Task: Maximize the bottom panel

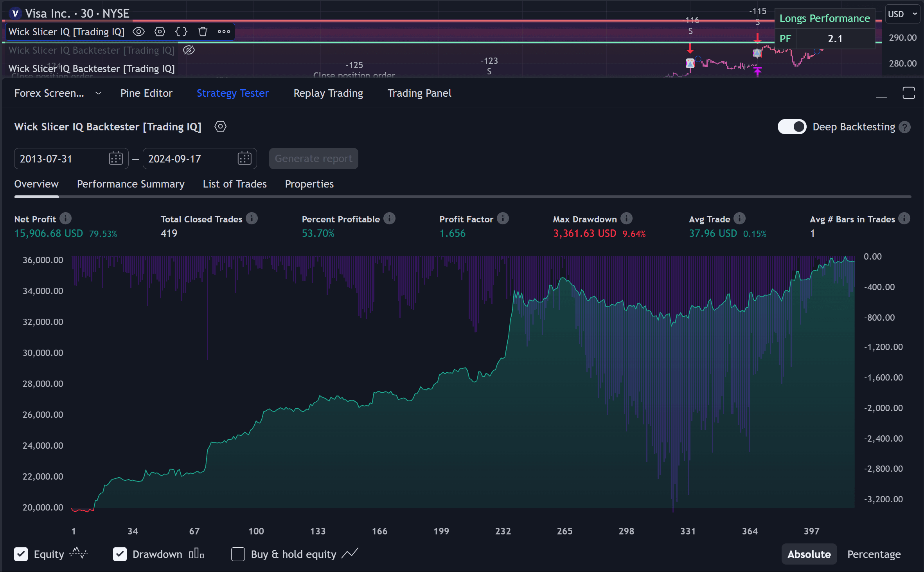Action: [x=909, y=93]
